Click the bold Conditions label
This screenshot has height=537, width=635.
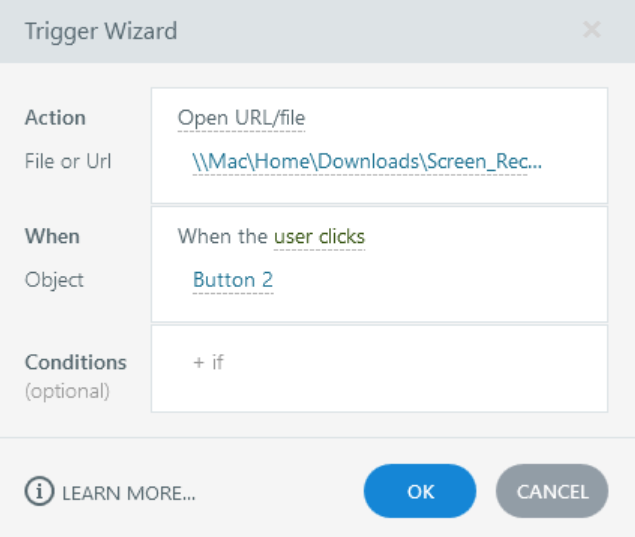click(75, 362)
